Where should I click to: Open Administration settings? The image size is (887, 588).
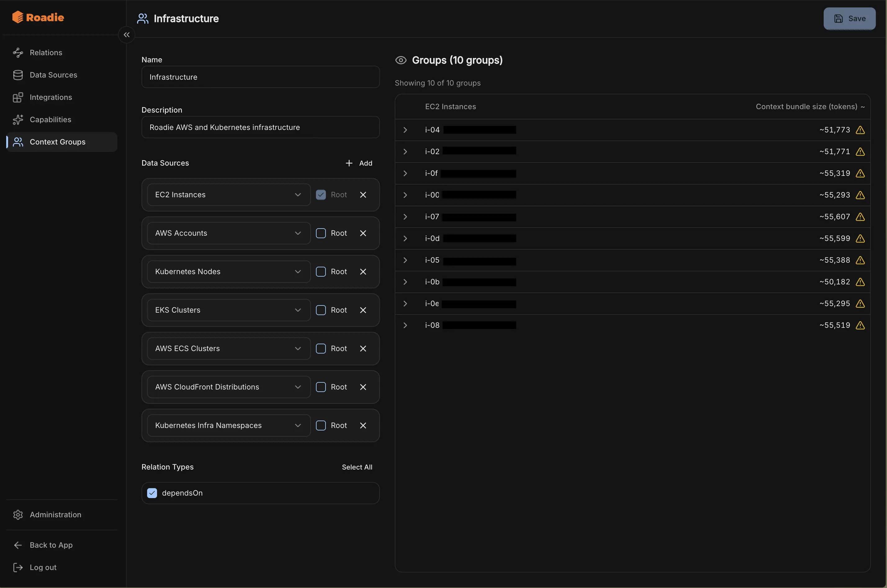[61, 514]
